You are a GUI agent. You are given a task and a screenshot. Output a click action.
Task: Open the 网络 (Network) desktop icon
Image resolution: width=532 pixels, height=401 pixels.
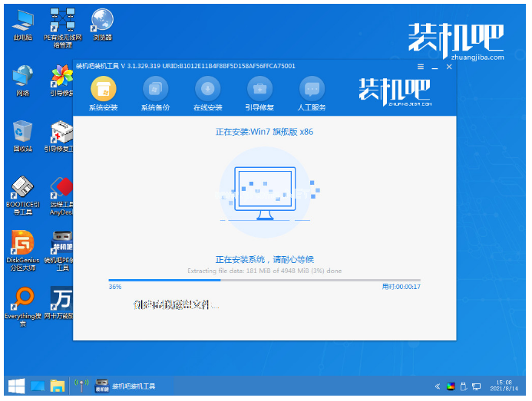coord(22,75)
